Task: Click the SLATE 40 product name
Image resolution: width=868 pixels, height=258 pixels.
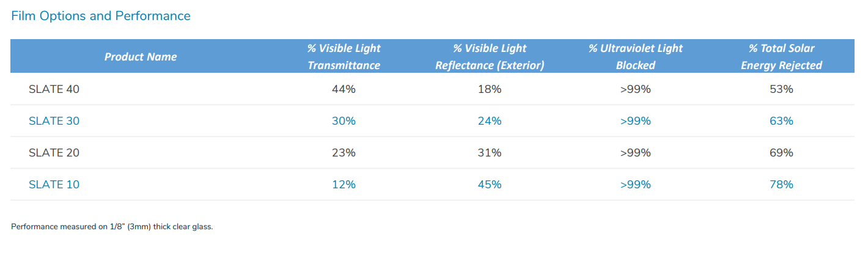Action: pyautogui.click(x=54, y=89)
